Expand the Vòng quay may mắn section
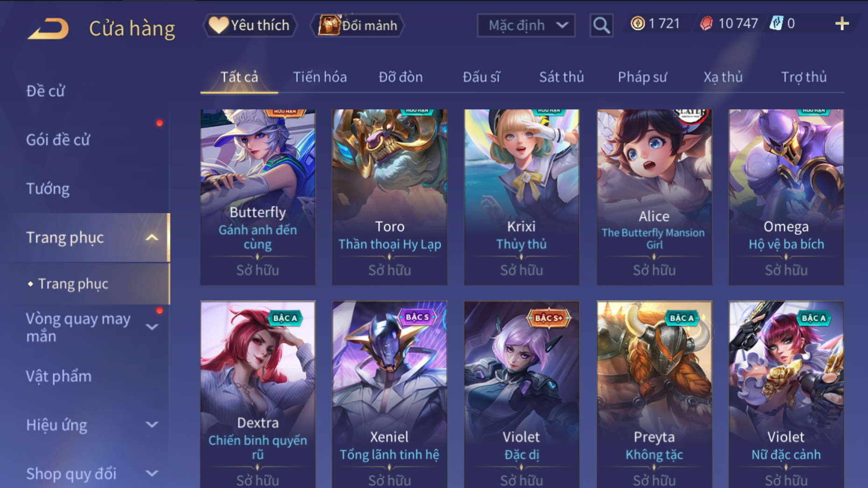 152,327
